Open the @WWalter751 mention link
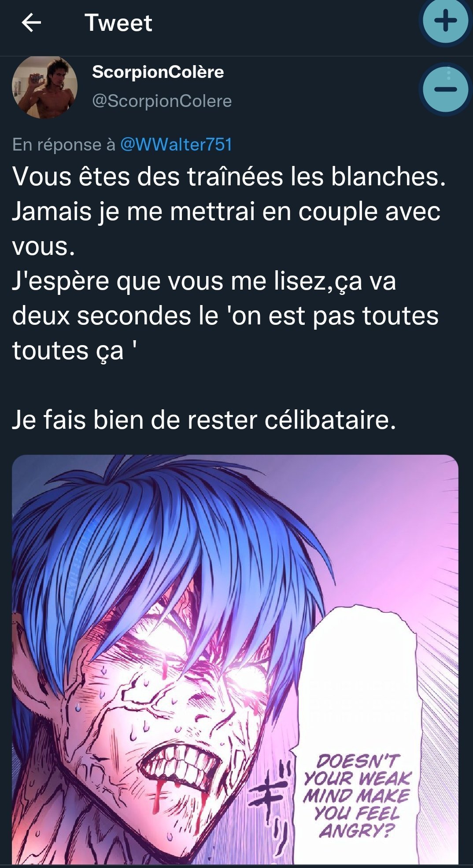 (176, 144)
